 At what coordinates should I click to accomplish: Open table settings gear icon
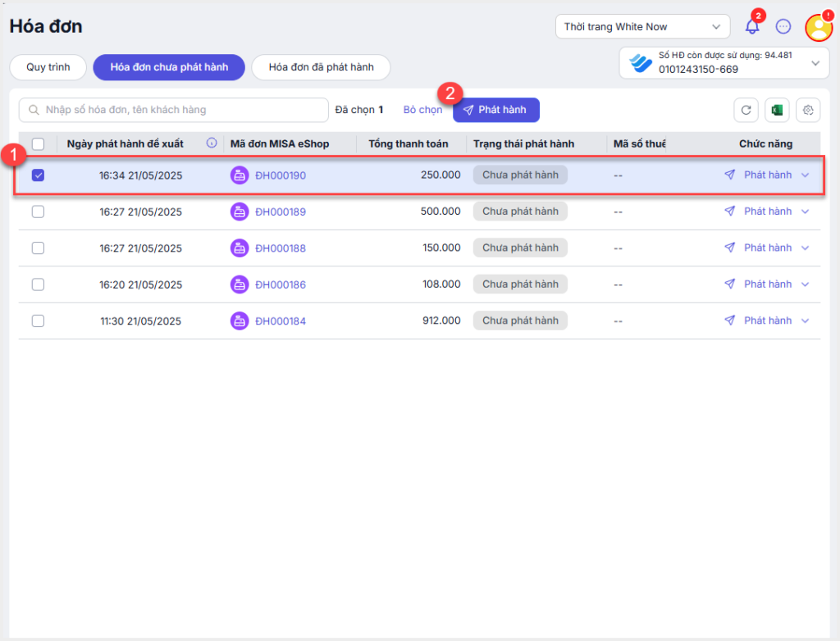click(x=808, y=110)
